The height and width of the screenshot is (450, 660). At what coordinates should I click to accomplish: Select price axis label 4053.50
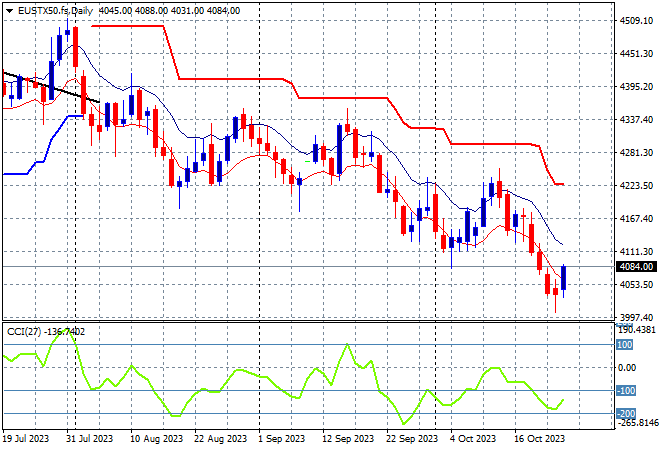tap(636, 285)
